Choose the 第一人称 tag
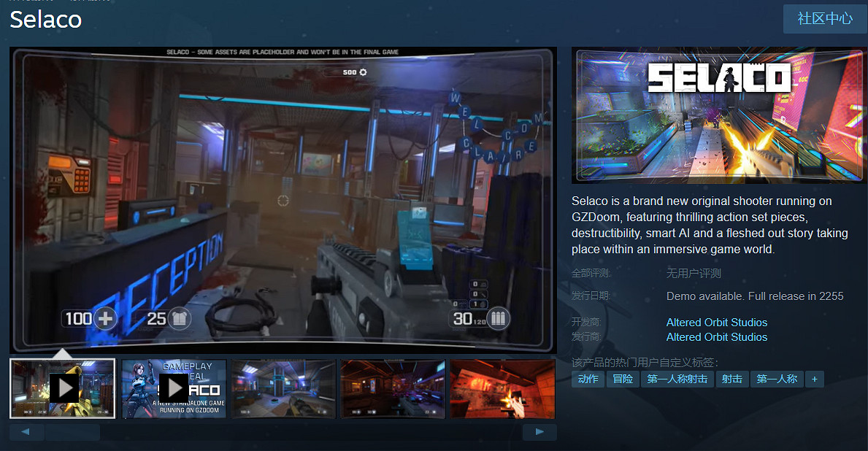Image resolution: width=868 pixels, height=451 pixels. coord(777,379)
